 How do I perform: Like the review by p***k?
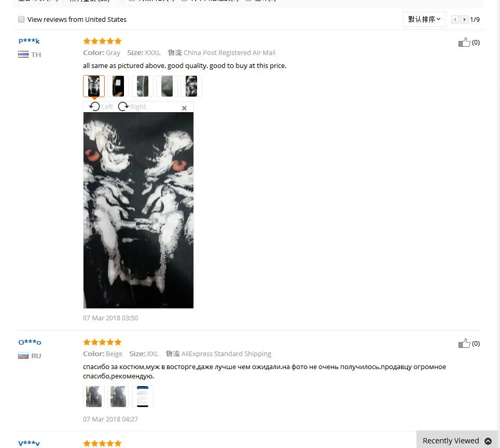click(464, 42)
